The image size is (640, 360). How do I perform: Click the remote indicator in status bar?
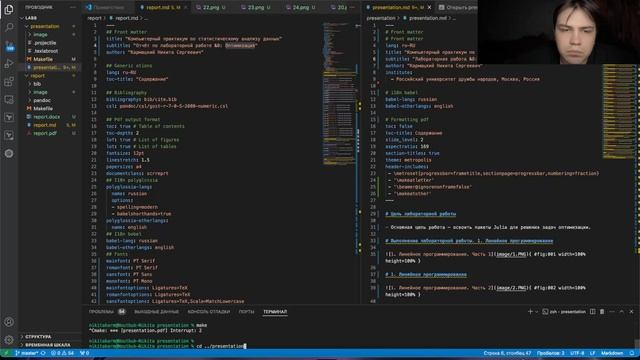(x=6, y=353)
